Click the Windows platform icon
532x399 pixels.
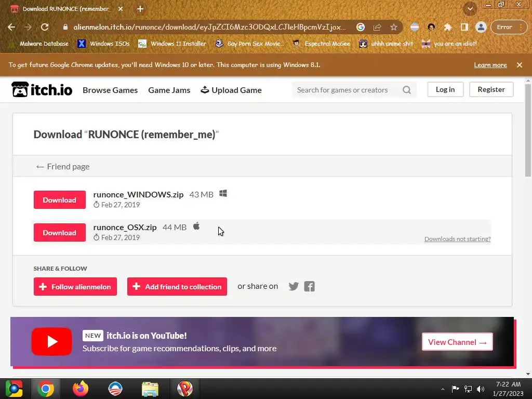(x=223, y=193)
